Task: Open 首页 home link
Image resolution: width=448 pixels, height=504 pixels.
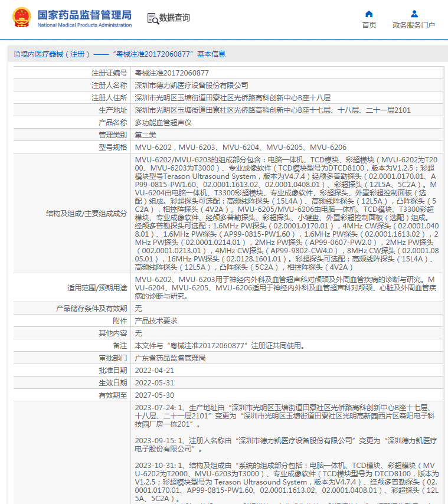Action: pyautogui.click(x=369, y=25)
